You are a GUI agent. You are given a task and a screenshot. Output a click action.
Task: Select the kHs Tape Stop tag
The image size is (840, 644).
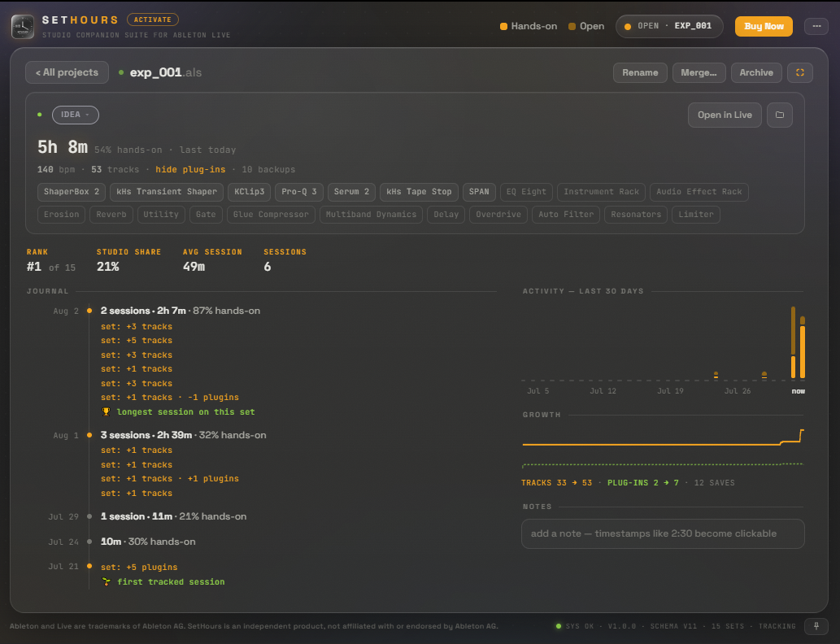[419, 192]
